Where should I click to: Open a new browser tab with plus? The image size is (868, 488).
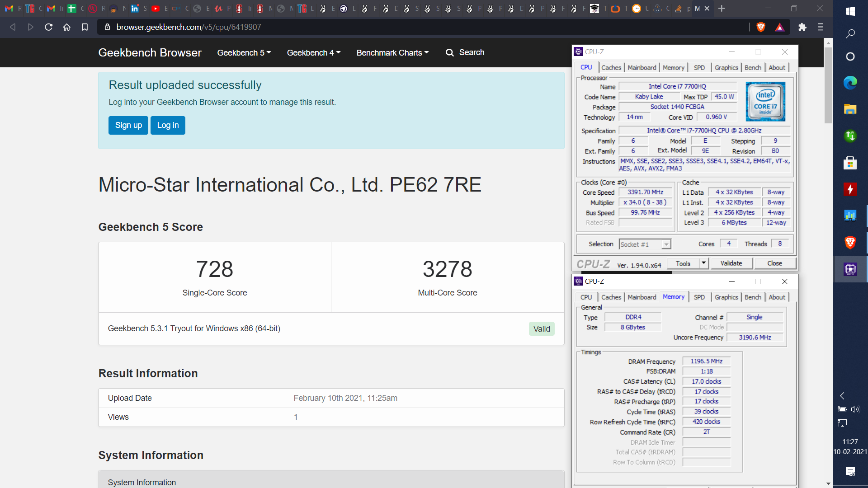(722, 9)
